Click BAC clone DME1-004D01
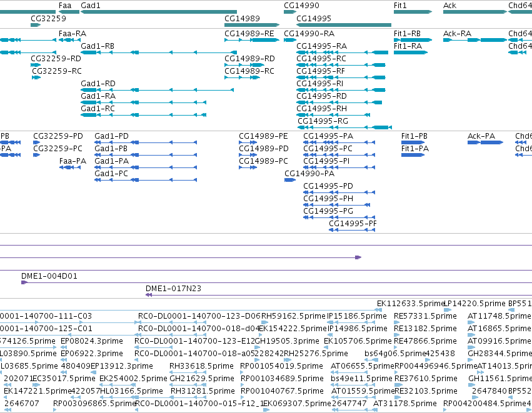This screenshot has width=532, height=413. pyautogui.click(x=49, y=276)
